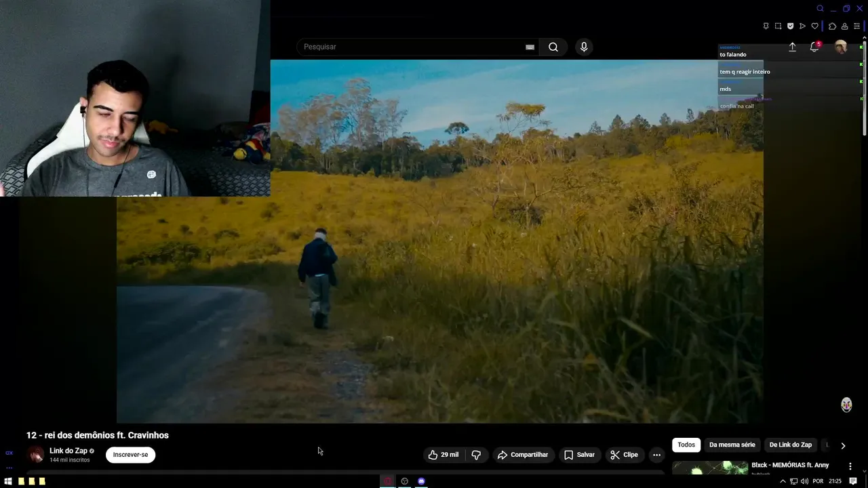The width and height of the screenshot is (868, 488).
Task: Open Blxck - MEMÓRIAS ft. Anny video
Action: 790,465
